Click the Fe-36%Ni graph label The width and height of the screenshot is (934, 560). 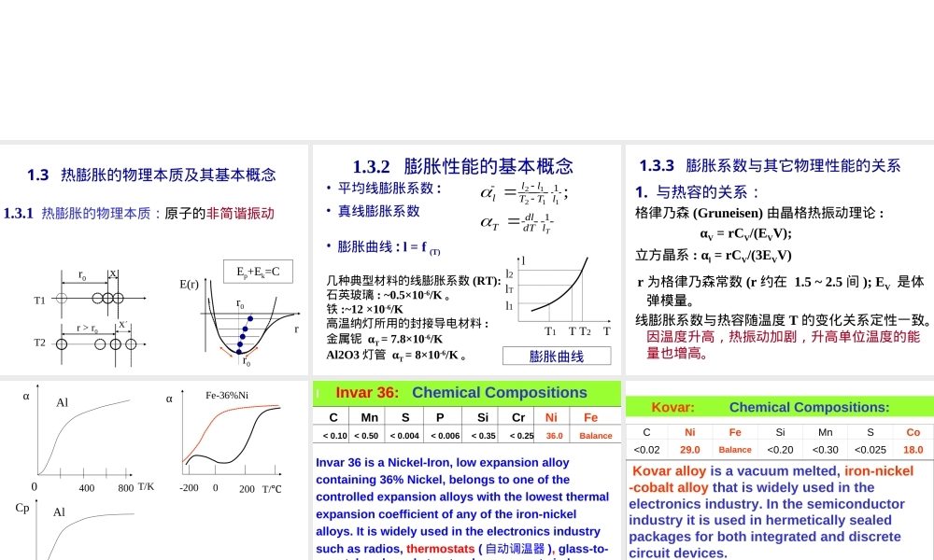pos(227,395)
